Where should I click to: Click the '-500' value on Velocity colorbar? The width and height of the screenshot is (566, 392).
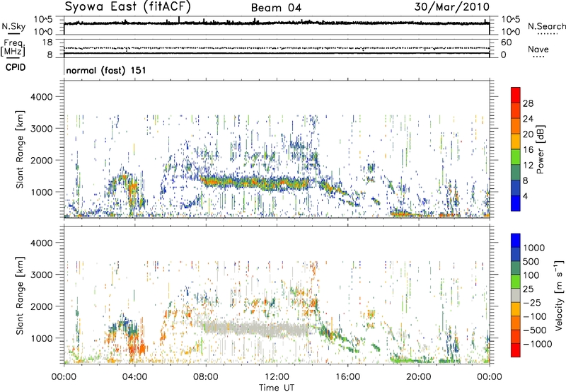pos(535,330)
